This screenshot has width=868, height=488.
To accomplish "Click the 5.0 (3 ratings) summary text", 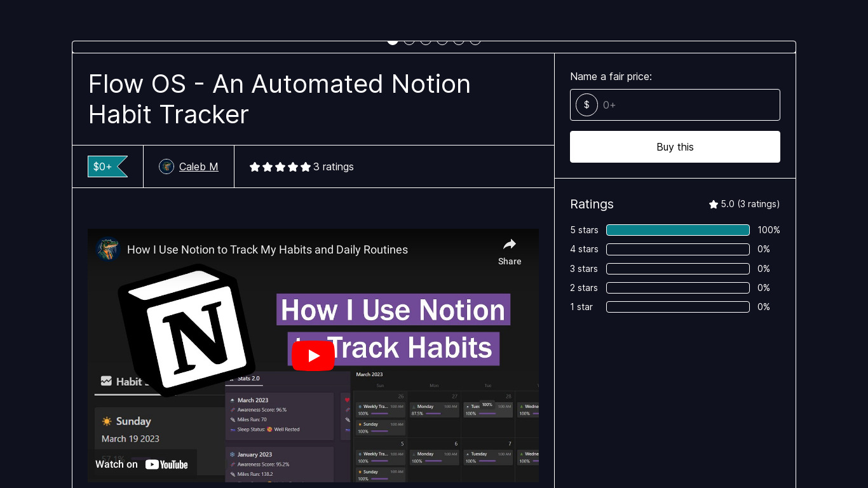I will 750,204.
